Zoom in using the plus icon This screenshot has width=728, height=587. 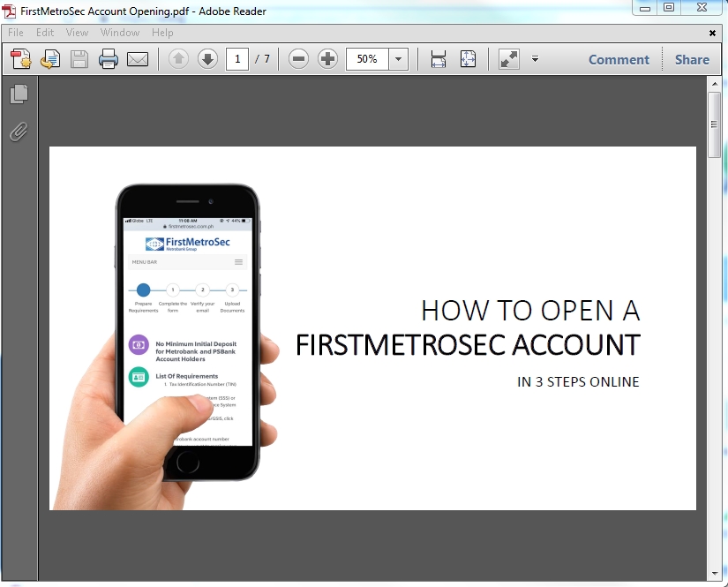[325, 58]
